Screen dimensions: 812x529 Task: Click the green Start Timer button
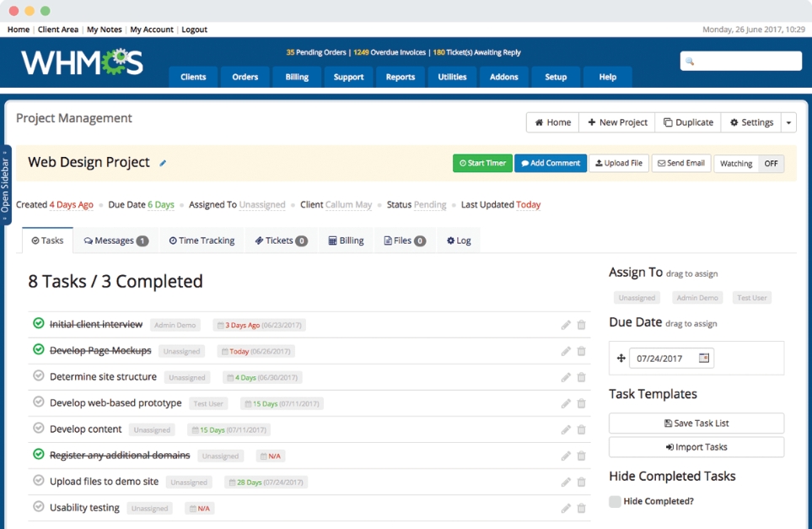coord(482,164)
